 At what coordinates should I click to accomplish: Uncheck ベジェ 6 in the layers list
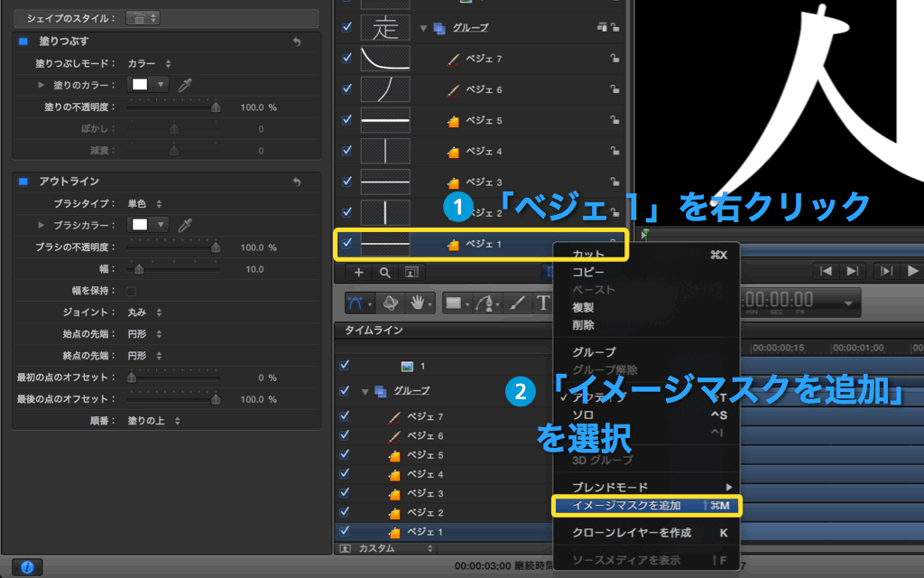point(346,89)
